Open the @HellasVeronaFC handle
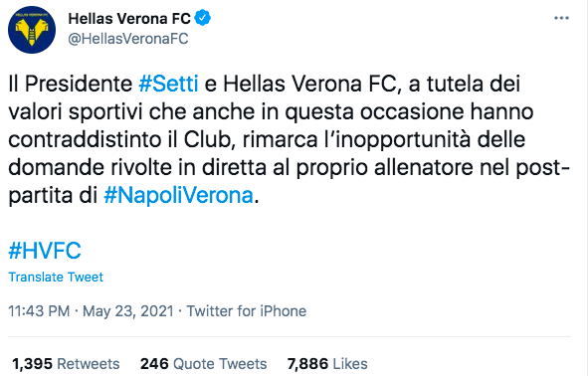Screen dimensions: 588x376 tap(128, 39)
